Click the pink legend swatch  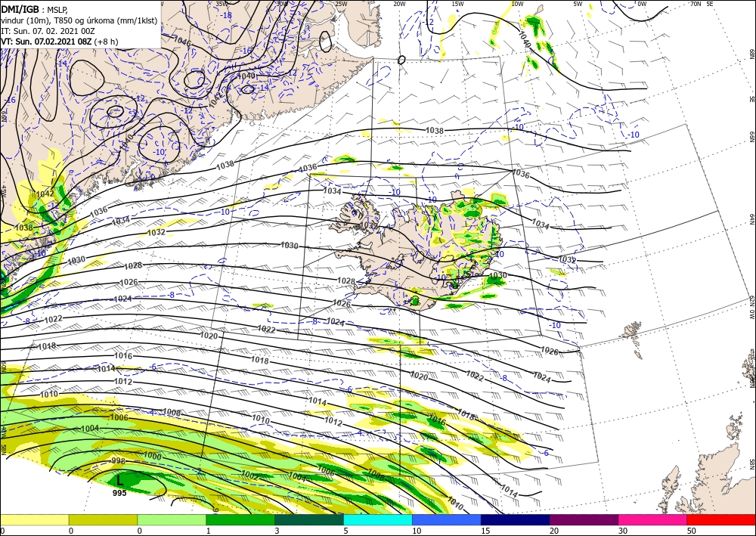[653, 519]
